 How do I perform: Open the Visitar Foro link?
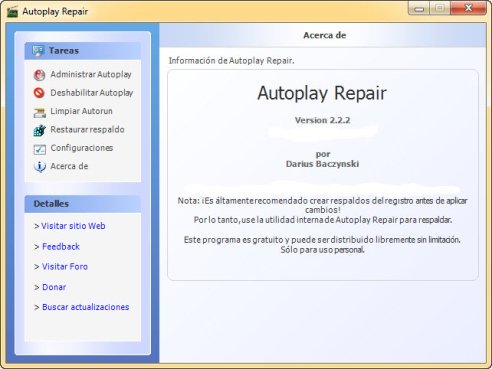pyautogui.click(x=65, y=267)
